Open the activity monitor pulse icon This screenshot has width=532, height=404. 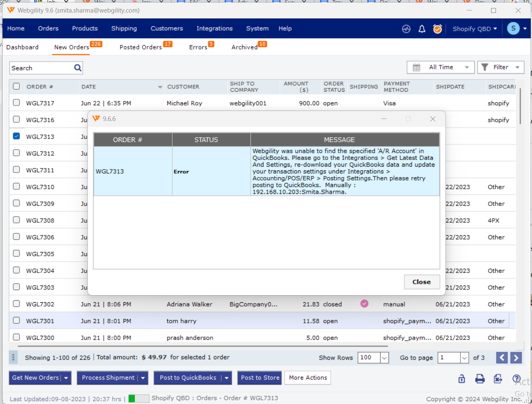pyautogui.click(x=406, y=29)
